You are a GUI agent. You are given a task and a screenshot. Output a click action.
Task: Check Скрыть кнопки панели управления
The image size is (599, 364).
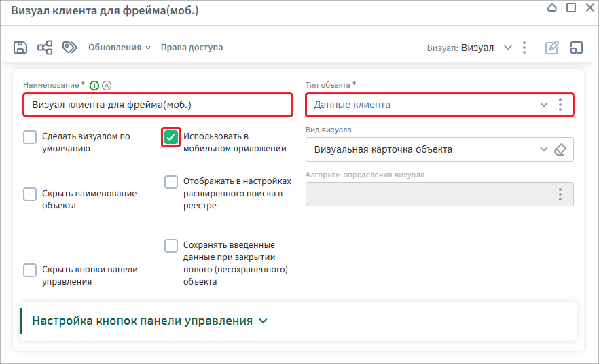click(30, 270)
